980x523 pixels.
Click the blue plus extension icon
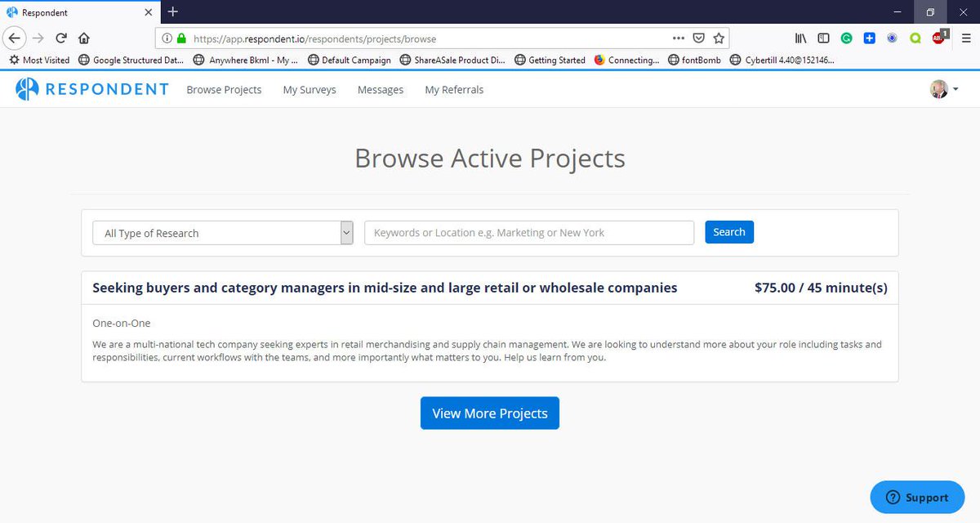click(870, 38)
